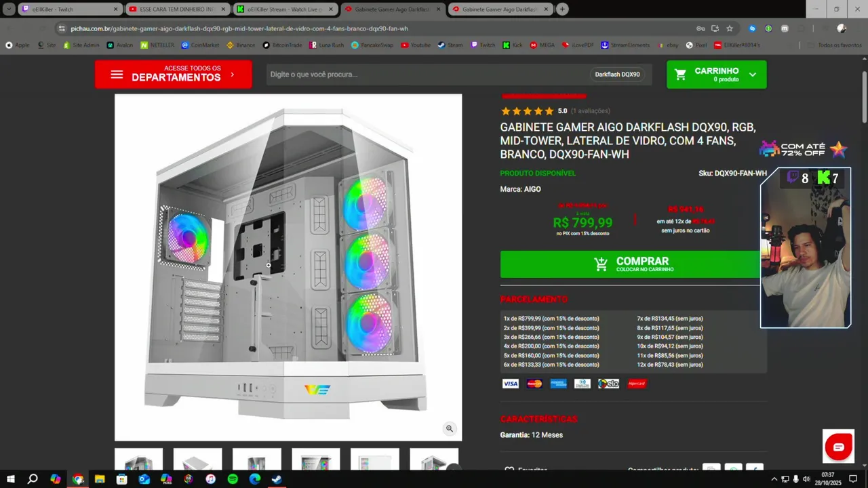Screen dimensions: 868x488
Task: Open Windows search from the taskbar
Action: pos(33,479)
